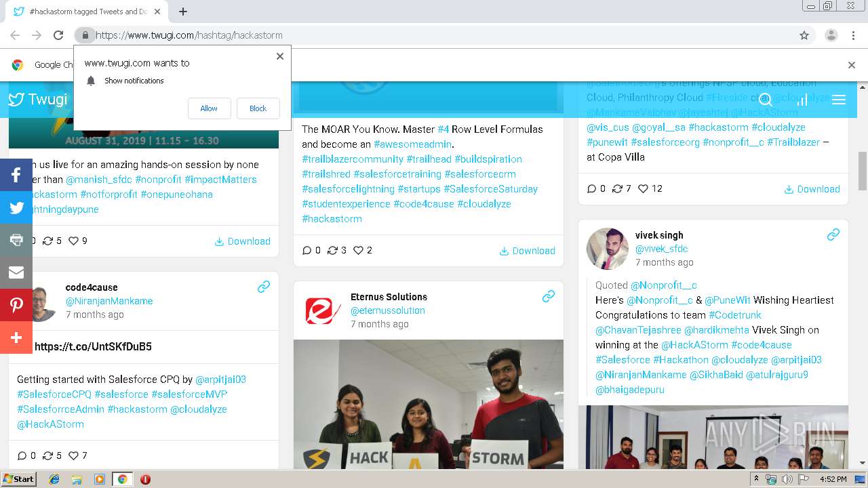
Task: Click #SalesforceSaturday hashtag
Action: click(x=491, y=189)
